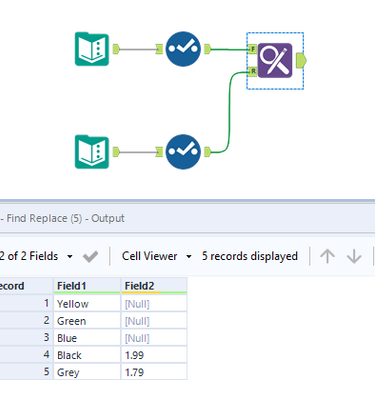Select the [Null] cell in Blue row
This screenshot has width=375, height=400.
[154, 338]
